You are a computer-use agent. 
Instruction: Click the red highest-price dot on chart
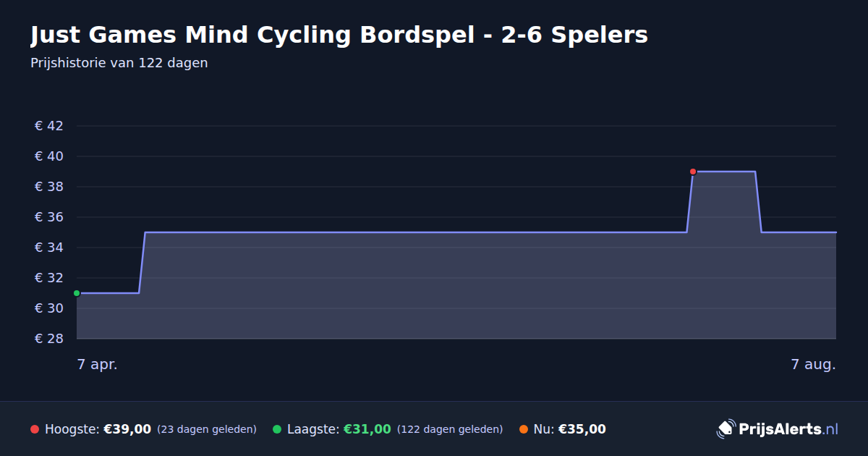pos(693,172)
